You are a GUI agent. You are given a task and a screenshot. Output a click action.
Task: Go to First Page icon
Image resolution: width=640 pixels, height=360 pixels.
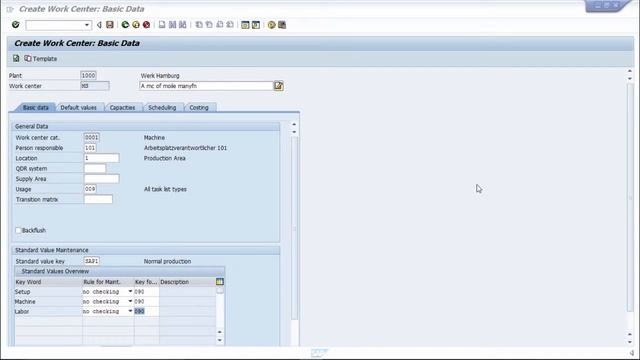pos(199,25)
